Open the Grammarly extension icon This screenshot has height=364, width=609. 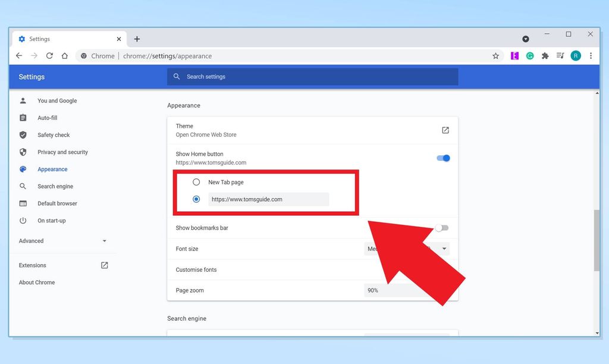coord(530,55)
